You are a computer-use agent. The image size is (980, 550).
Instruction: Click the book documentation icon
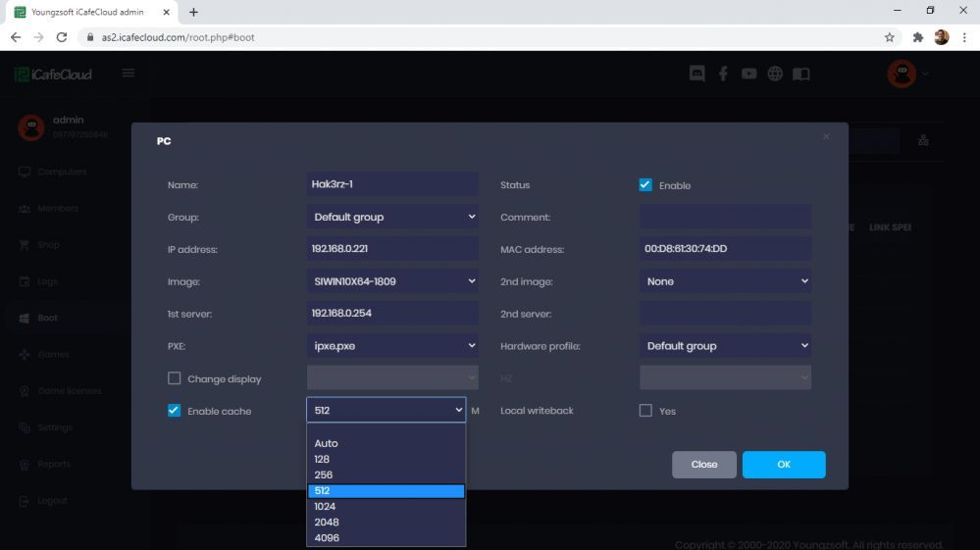pos(801,74)
